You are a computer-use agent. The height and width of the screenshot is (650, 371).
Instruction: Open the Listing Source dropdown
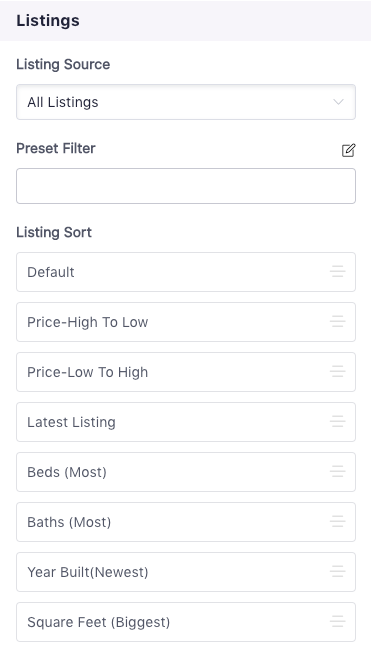pos(186,102)
